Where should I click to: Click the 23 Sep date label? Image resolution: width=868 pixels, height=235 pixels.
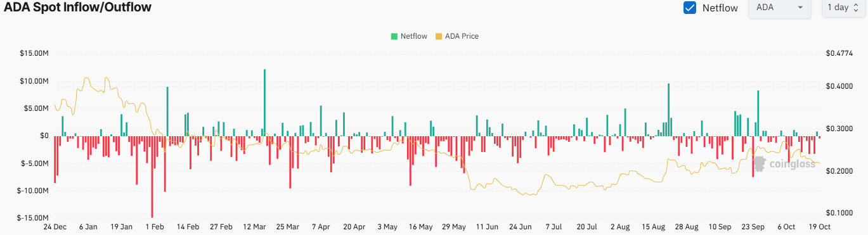click(x=754, y=227)
